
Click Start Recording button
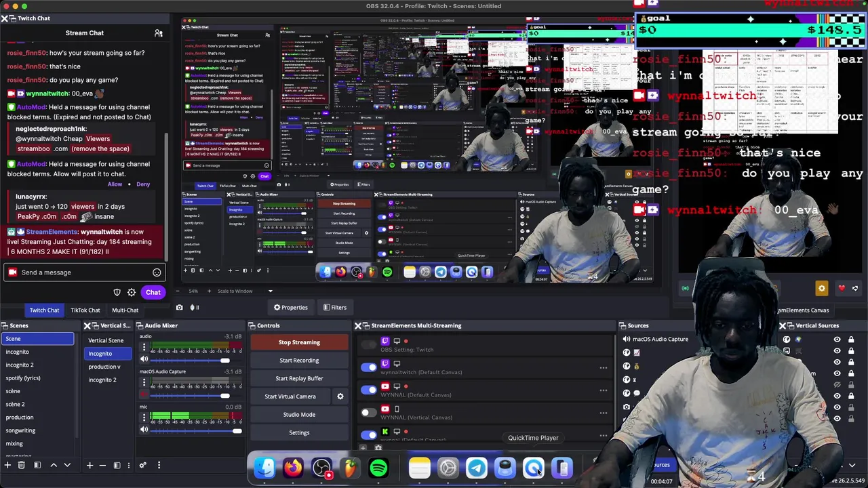299,361
